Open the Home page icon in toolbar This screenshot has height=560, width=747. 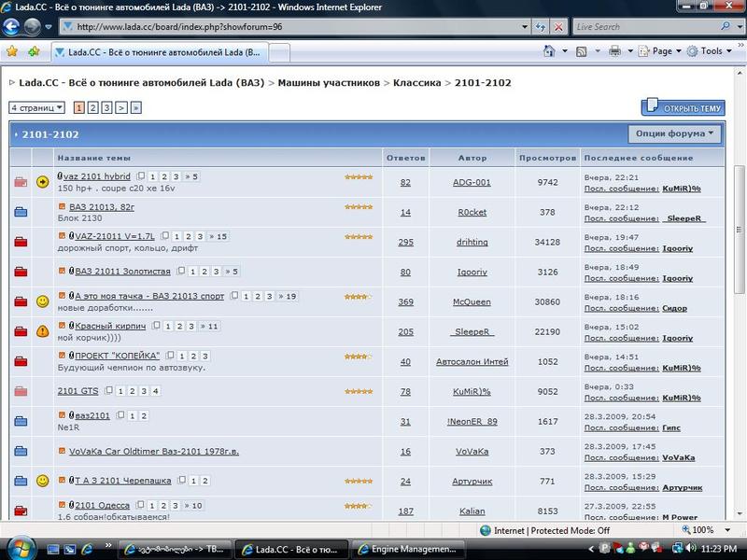click(x=549, y=51)
